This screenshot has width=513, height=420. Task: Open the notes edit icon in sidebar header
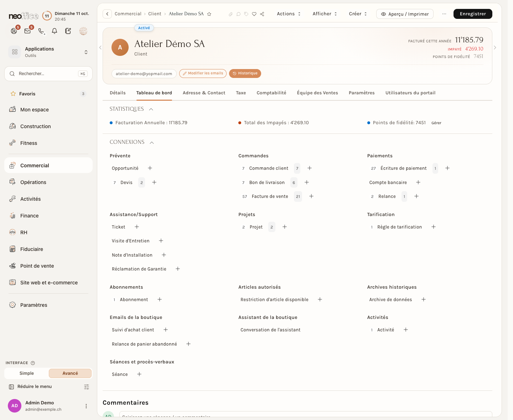pyautogui.click(x=68, y=31)
